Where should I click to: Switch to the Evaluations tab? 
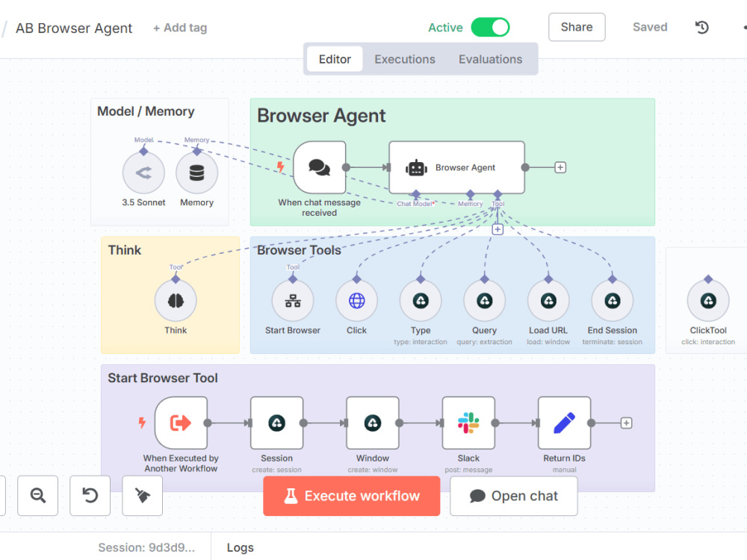click(490, 59)
